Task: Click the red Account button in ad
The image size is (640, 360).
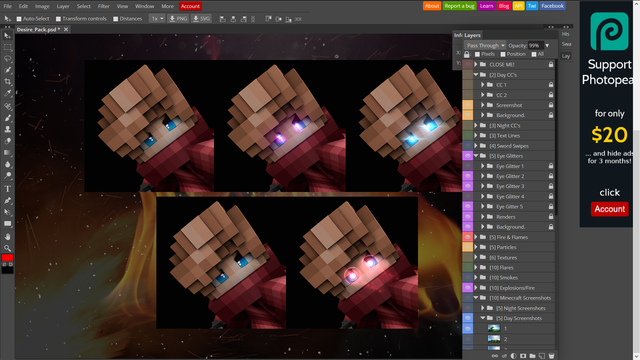Action: (x=609, y=209)
